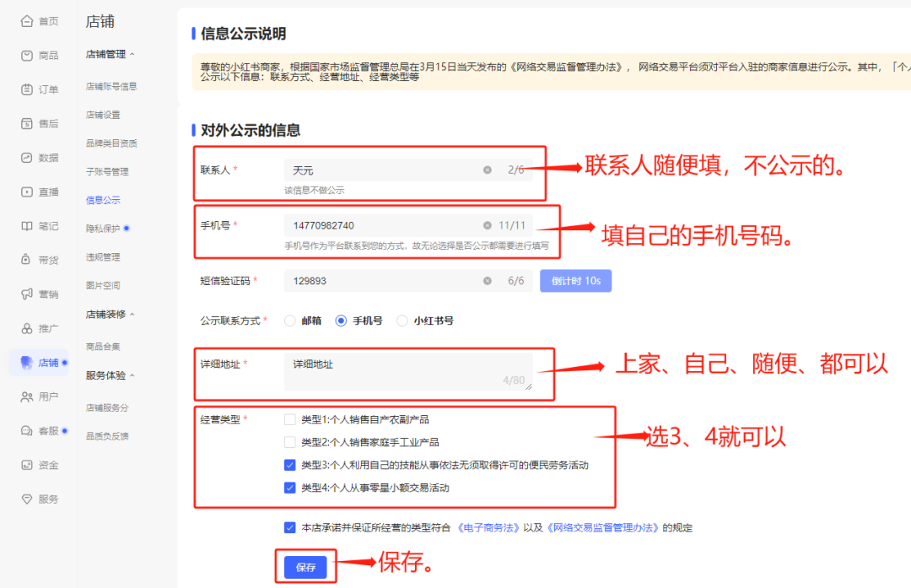Image resolution: width=911 pixels, height=588 pixels.
Task: Click the 资金 funds icon
Action: pos(25,465)
